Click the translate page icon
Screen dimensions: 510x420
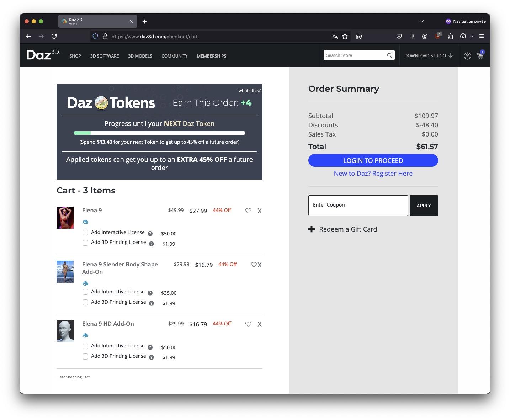(335, 36)
